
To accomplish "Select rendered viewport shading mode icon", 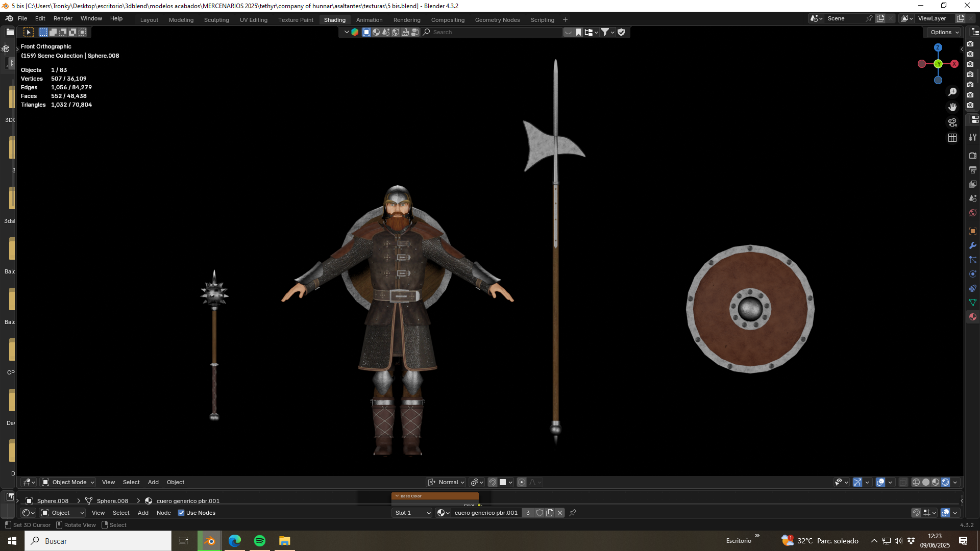I will [945, 482].
